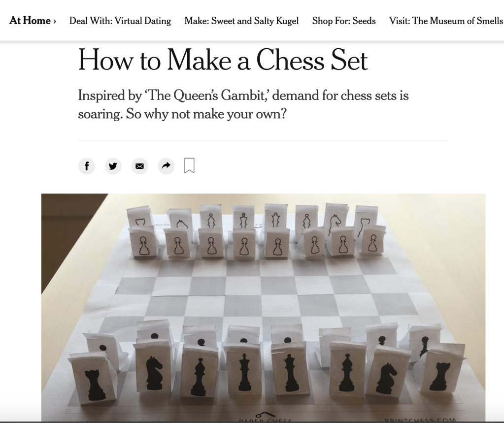
Task: Click the How to Make a Chess Set headline
Action: (223, 60)
